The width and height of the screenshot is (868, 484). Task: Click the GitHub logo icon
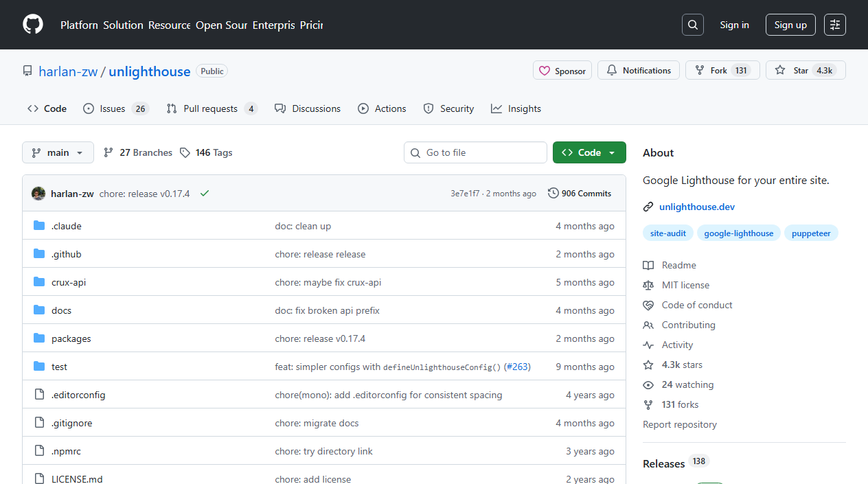[33, 25]
